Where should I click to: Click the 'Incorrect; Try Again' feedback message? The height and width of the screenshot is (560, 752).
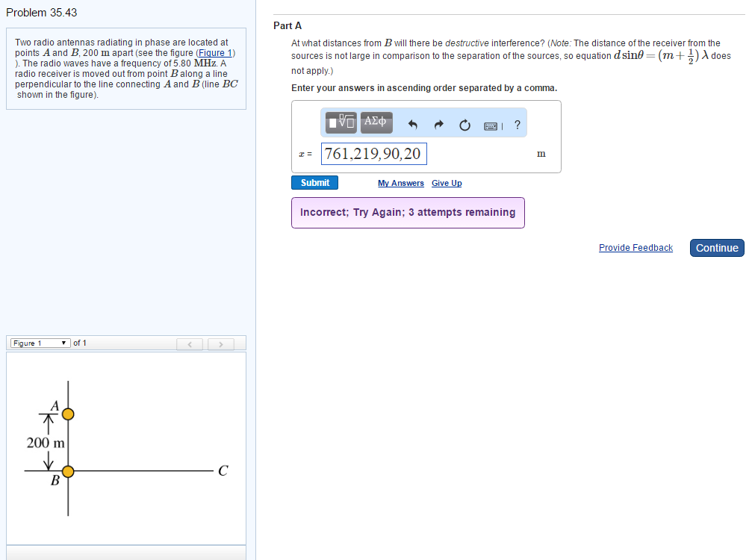(408, 212)
